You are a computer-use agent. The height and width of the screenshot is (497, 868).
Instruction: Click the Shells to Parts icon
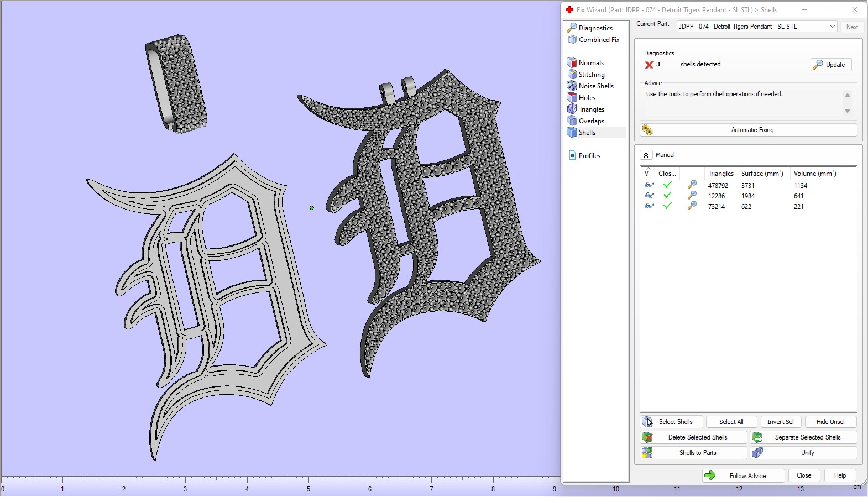[647, 453]
